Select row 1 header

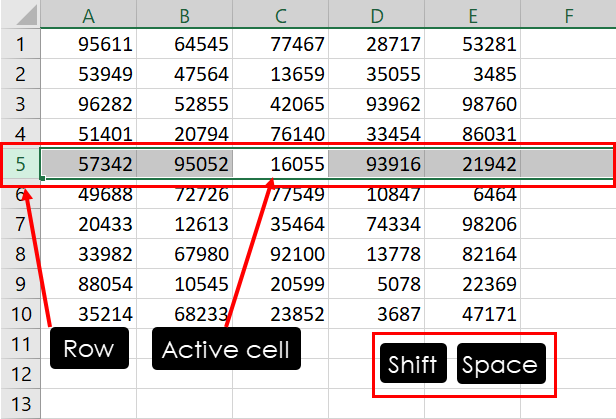(20, 44)
